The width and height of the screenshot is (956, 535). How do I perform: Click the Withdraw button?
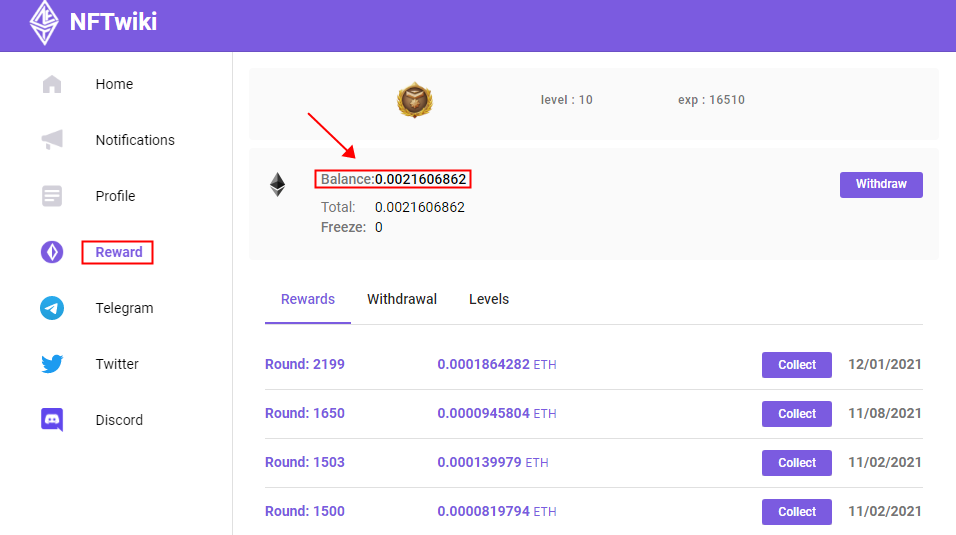pyautogui.click(x=881, y=184)
